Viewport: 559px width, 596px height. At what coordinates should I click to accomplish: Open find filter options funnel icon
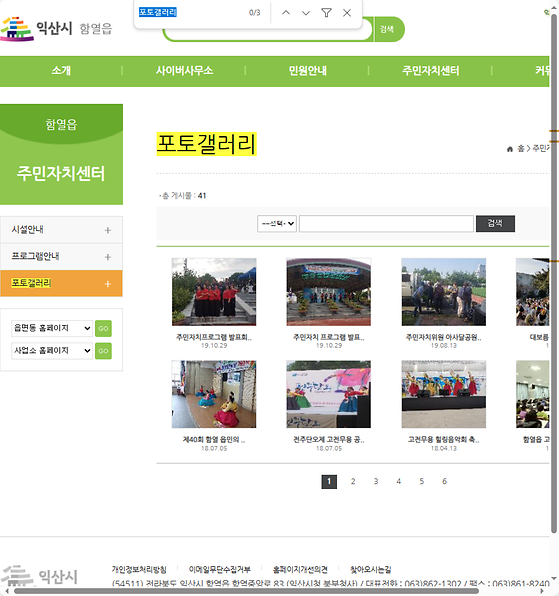point(326,13)
